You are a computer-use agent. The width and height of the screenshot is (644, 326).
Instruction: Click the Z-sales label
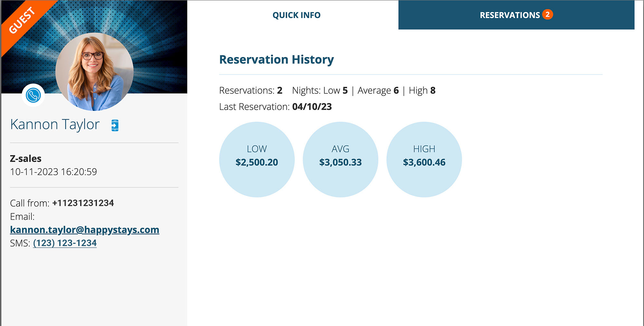(26, 158)
